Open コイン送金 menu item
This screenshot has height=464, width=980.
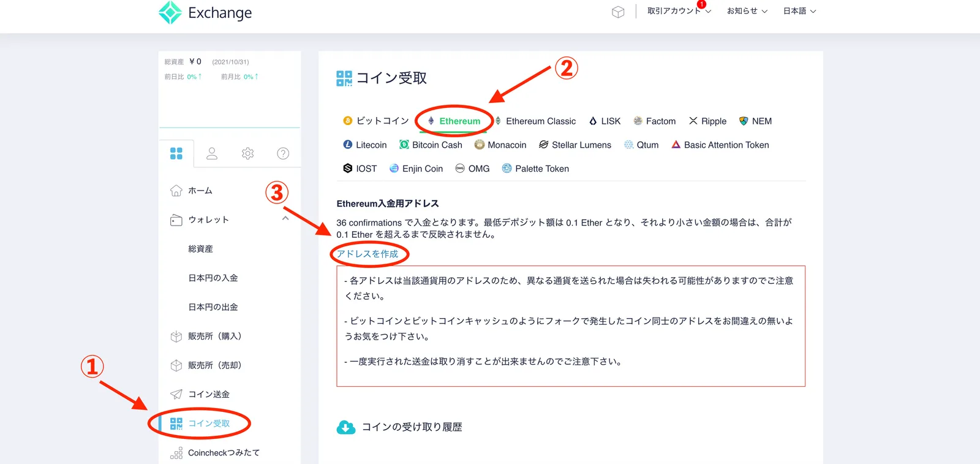tap(209, 394)
